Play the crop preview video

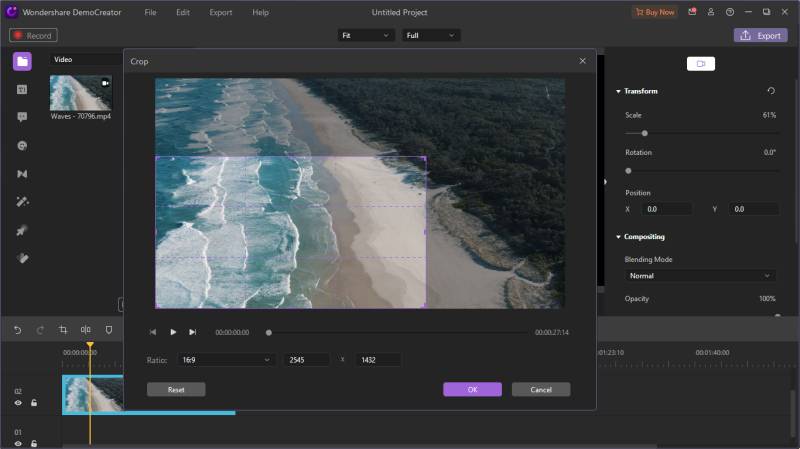pos(173,332)
